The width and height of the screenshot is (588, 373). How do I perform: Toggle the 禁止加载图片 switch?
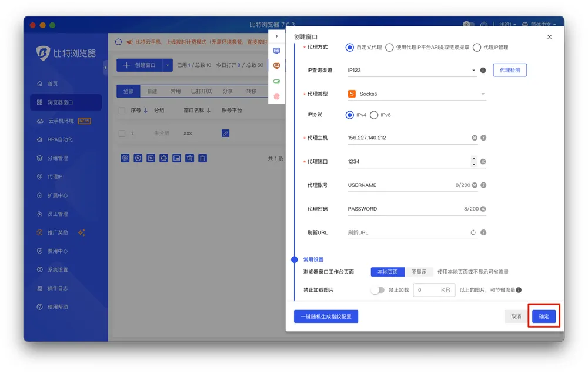(377, 290)
